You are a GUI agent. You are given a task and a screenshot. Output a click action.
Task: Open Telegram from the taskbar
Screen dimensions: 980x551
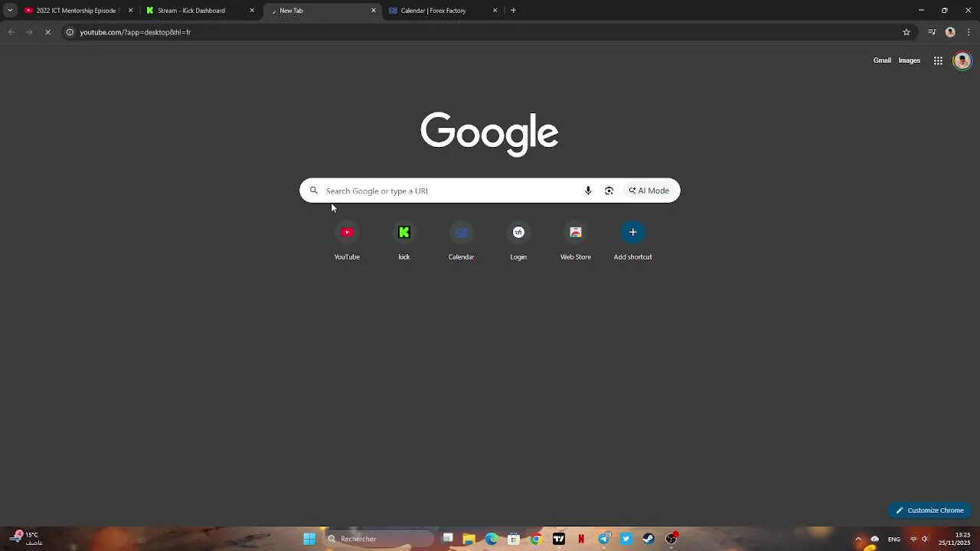pos(604,539)
